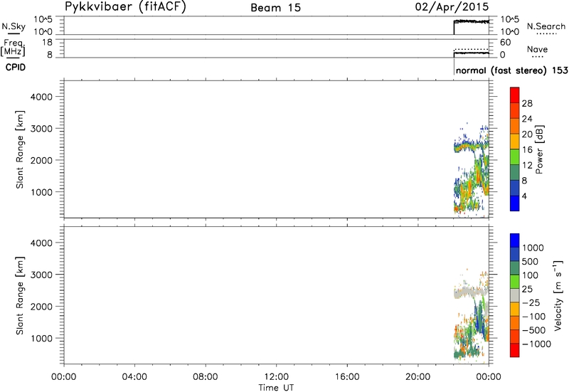569x392 pixels.
Task: Click the CPID label
Action: pyautogui.click(x=15, y=68)
